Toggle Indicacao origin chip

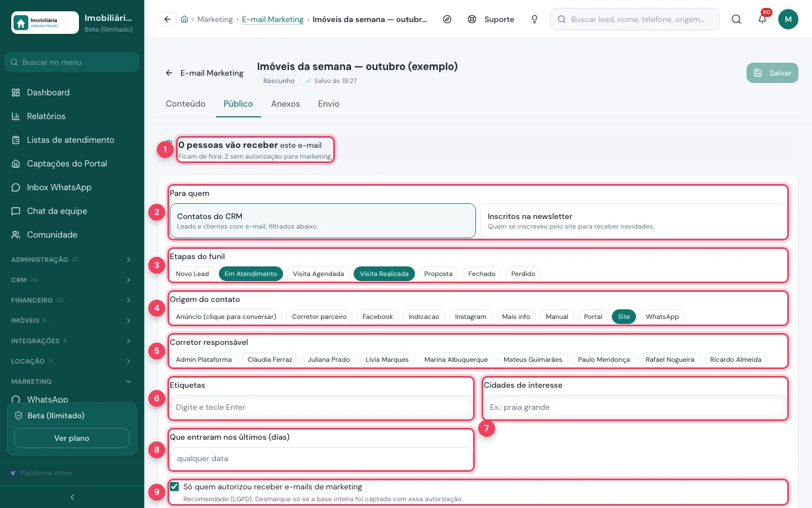pyautogui.click(x=424, y=317)
